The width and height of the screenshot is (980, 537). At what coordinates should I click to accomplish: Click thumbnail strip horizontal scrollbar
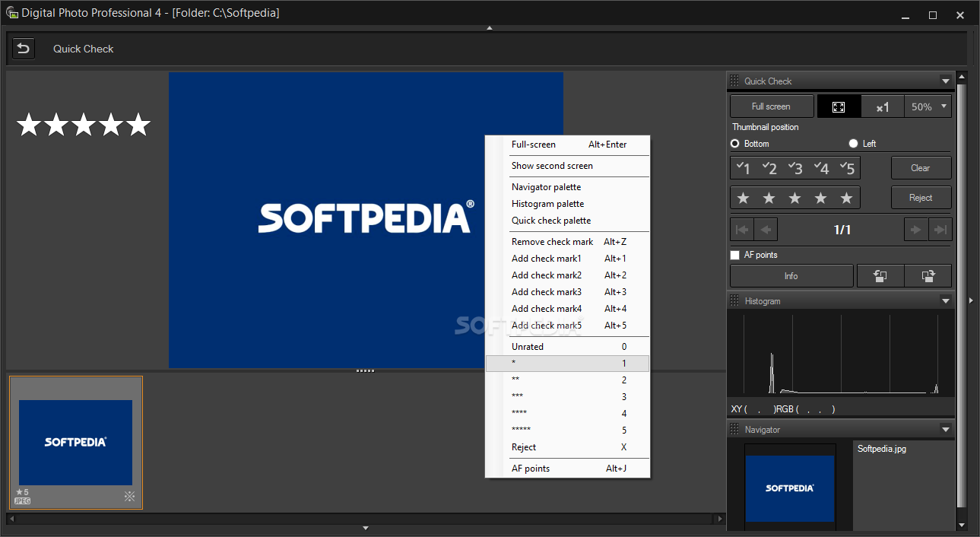click(x=366, y=519)
